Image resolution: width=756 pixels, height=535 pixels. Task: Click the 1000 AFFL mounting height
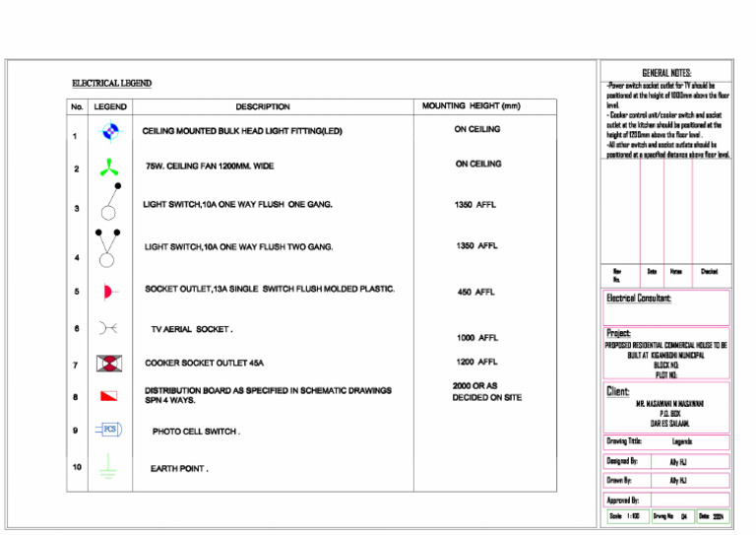(x=477, y=338)
